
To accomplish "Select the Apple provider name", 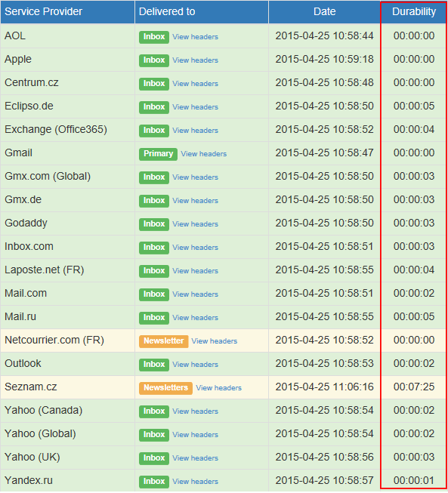I will 18,60.
